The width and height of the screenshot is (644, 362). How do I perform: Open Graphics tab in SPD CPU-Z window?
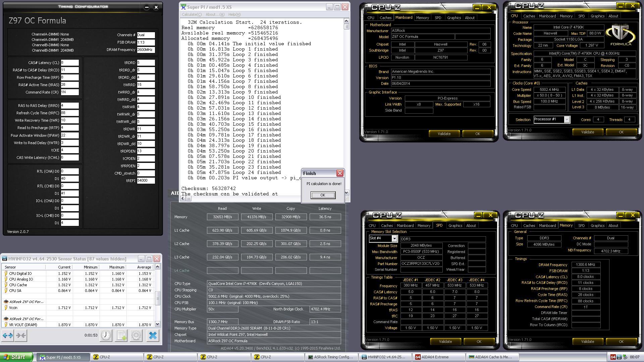click(455, 226)
